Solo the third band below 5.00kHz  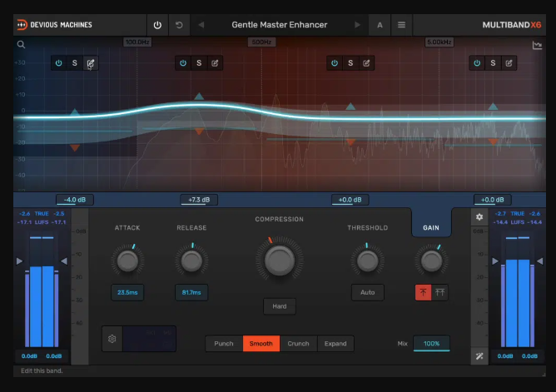point(350,63)
